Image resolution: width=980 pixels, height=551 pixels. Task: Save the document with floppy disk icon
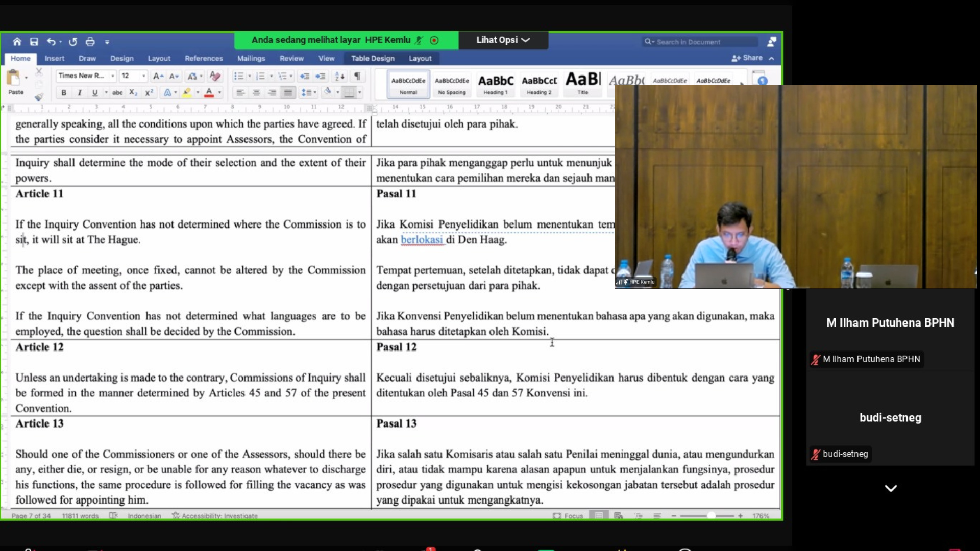tap(34, 42)
